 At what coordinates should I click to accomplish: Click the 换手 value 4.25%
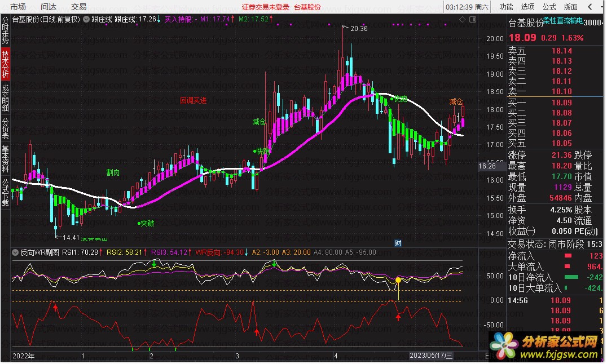click(x=561, y=210)
